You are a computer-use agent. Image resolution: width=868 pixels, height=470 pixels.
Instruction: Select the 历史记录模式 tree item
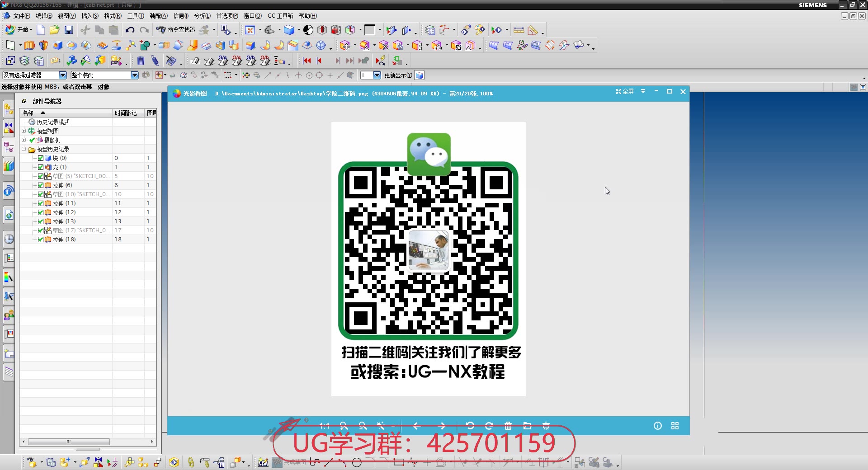click(x=53, y=122)
